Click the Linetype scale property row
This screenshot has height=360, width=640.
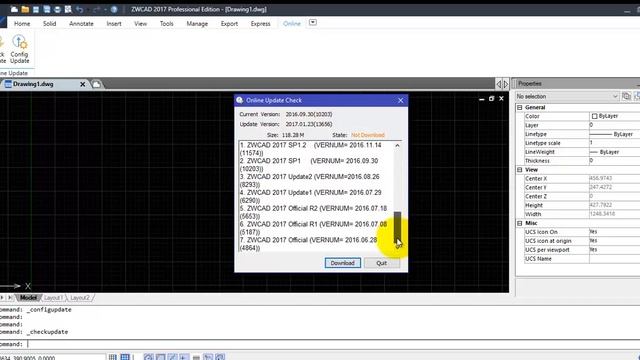(x=582, y=143)
